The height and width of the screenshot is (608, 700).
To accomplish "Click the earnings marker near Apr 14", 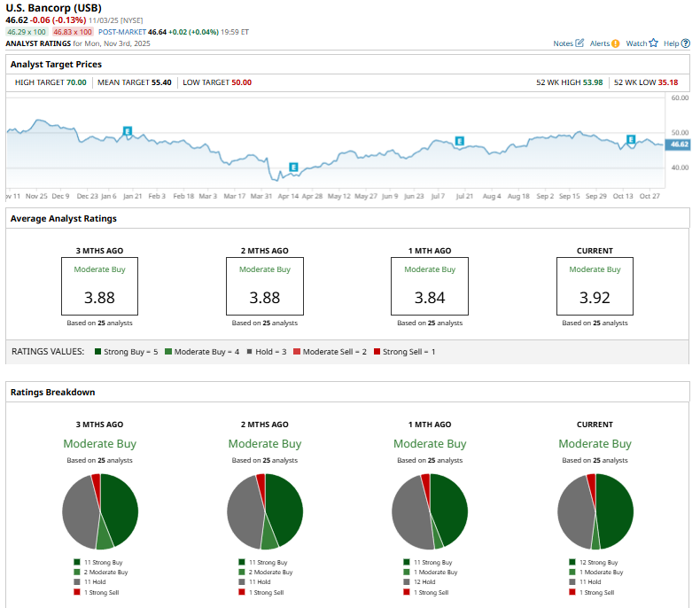I will 293,167.
